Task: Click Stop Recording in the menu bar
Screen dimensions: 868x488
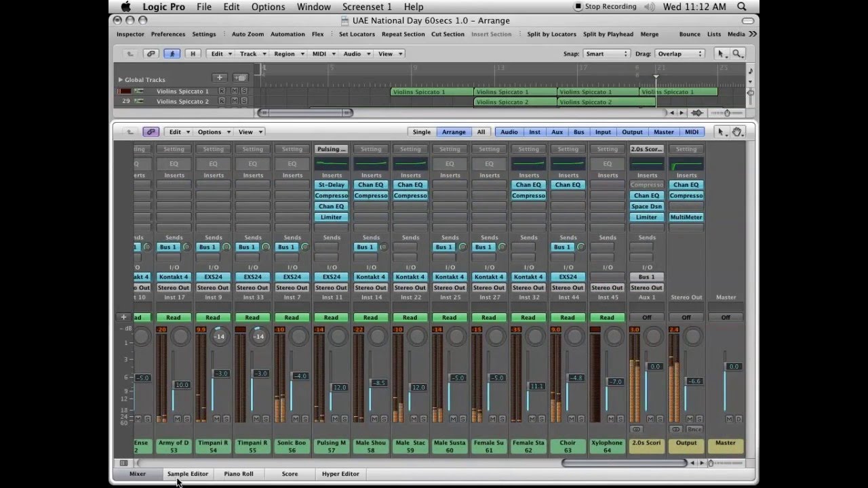Action: pyautogui.click(x=605, y=7)
